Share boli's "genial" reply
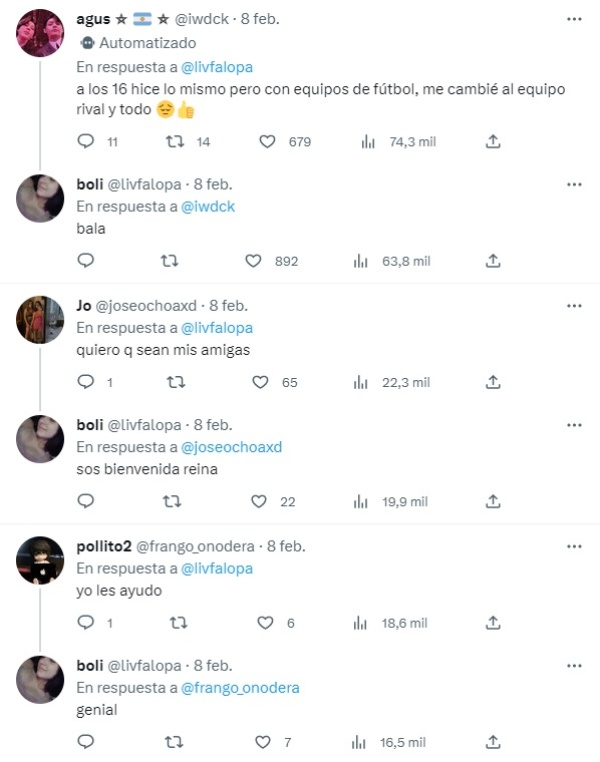This screenshot has width=600, height=762. pyautogui.click(x=492, y=742)
